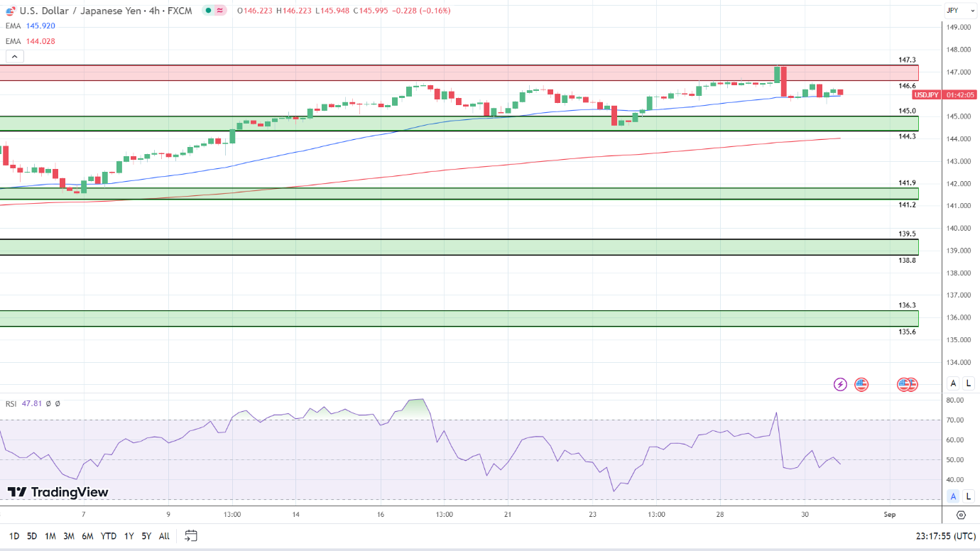The height and width of the screenshot is (551, 980).
Task: Toggle auto scale A on RSI pane
Action: [954, 496]
